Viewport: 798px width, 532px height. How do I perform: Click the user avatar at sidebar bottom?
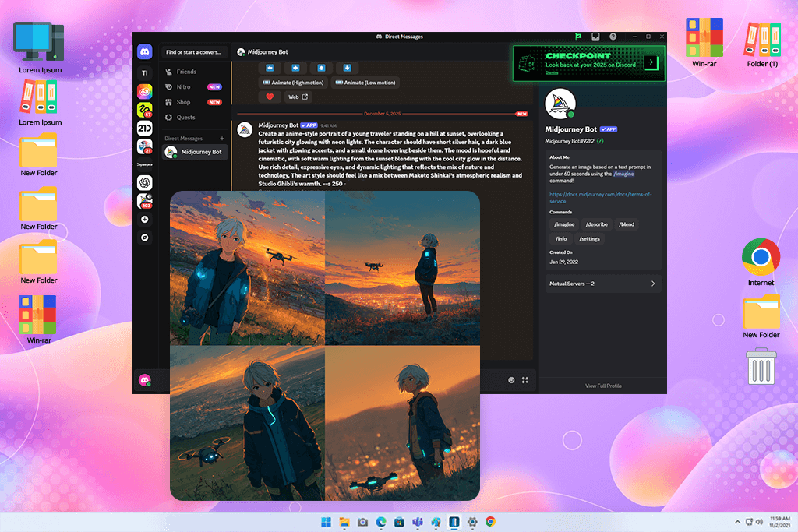pos(144,380)
